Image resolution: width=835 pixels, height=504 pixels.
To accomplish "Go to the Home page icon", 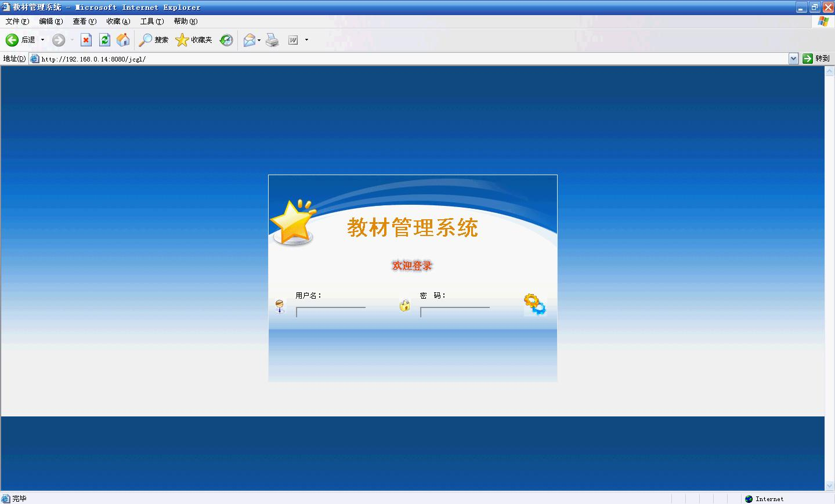I will [x=123, y=40].
